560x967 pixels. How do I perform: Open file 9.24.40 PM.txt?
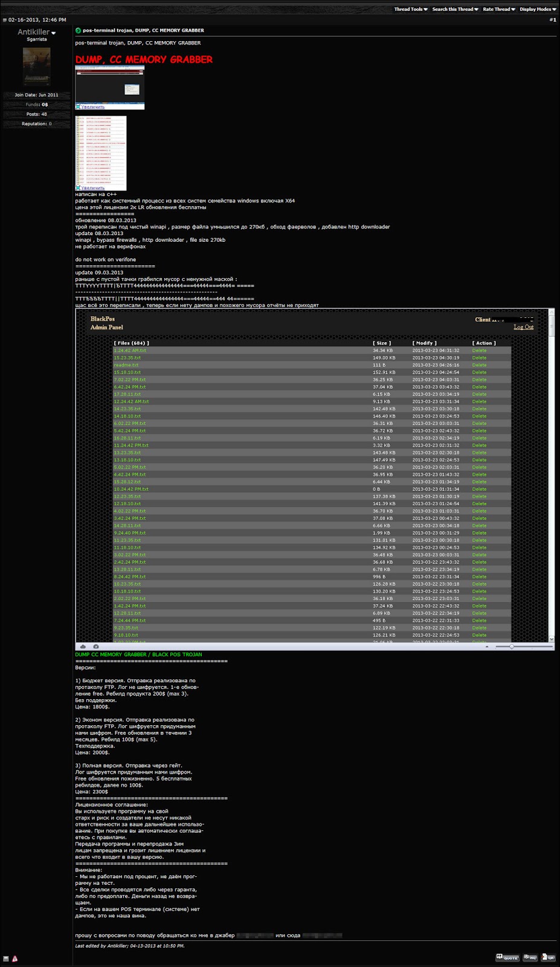[130, 533]
